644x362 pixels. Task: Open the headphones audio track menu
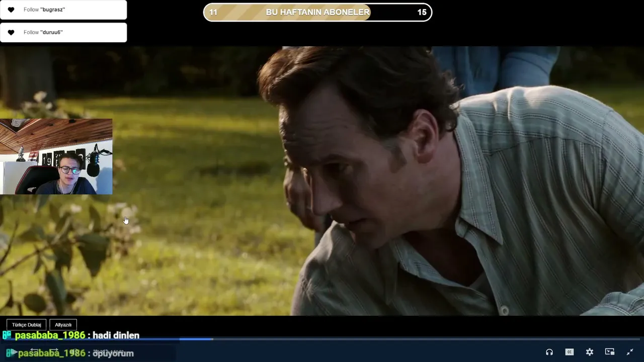tap(549, 352)
